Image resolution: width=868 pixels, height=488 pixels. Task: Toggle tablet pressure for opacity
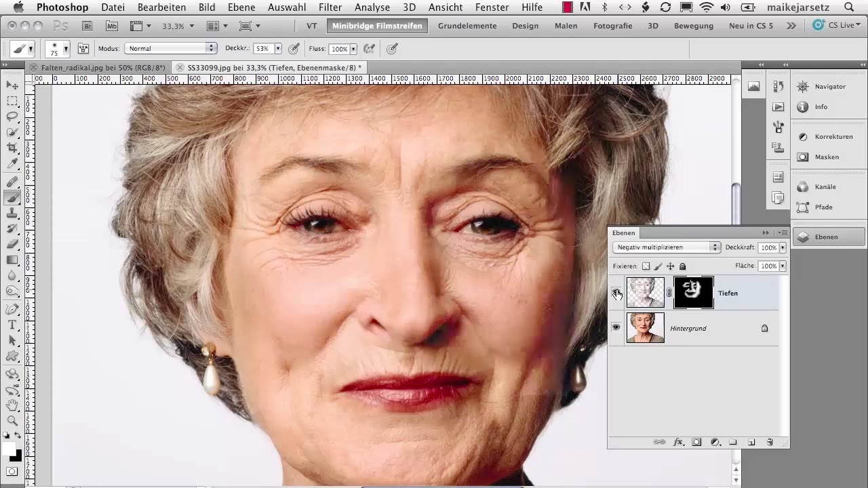click(x=294, y=49)
